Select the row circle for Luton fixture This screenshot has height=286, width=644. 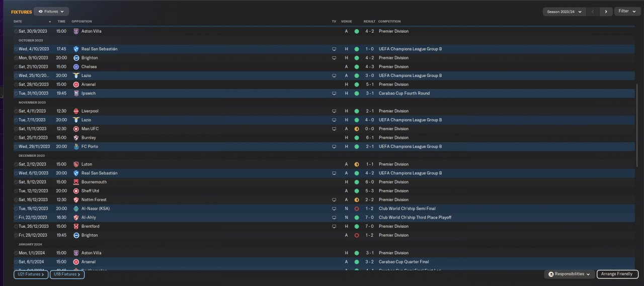pos(16,164)
